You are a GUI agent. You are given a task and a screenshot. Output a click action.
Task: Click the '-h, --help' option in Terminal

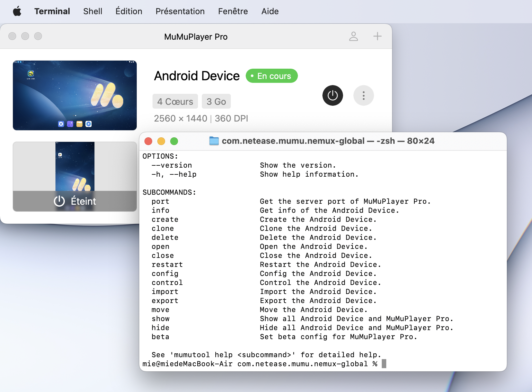click(174, 174)
